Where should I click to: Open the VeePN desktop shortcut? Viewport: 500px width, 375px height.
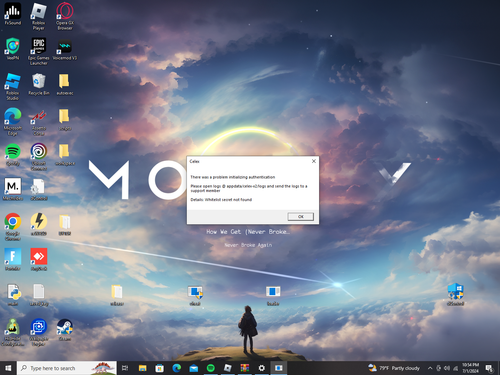pos(13,49)
